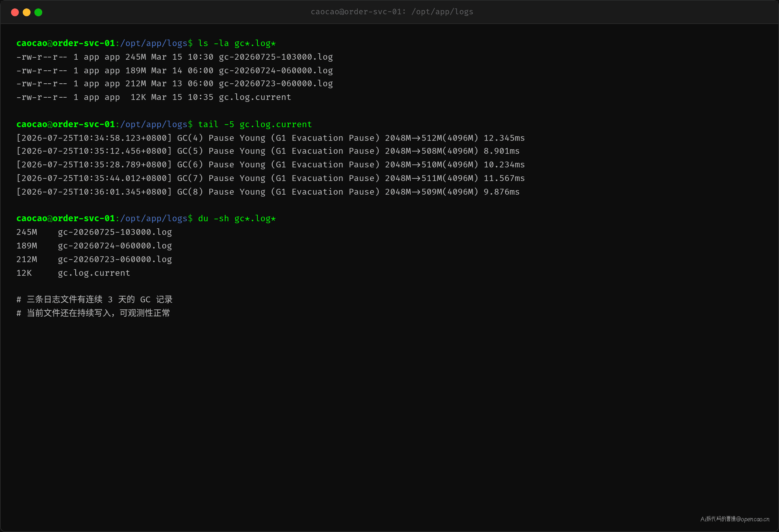Image resolution: width=779 pixels, height=532 pixels.
Task: Click the 'tail -5 gc.log.current' command
Action: coord(255,124)
